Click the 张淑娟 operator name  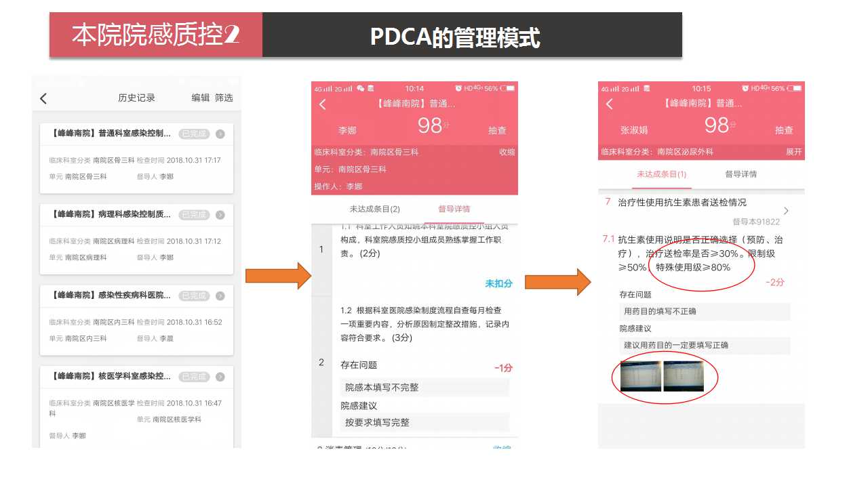click(634, 130)
